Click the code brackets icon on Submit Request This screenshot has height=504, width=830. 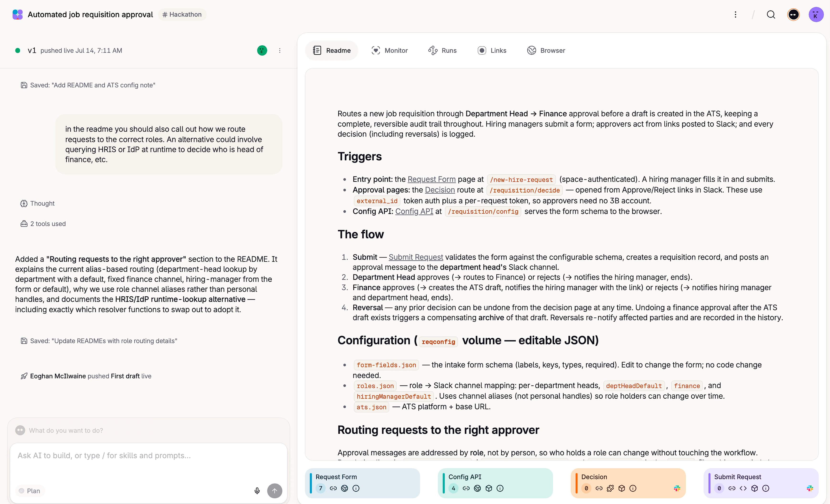click(x=743, y=488)
